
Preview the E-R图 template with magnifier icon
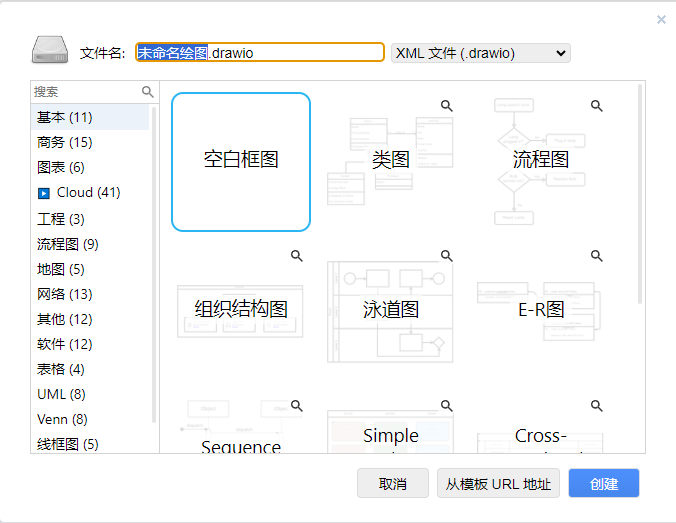[597, 256]
